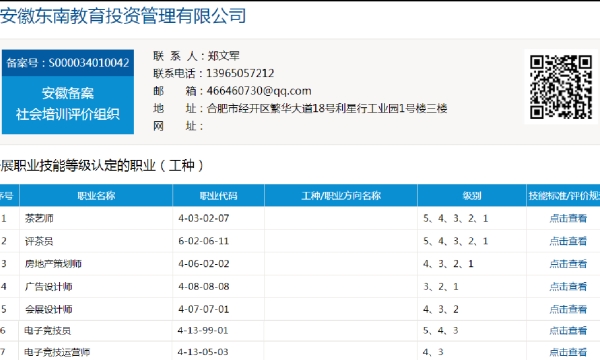The width and height of the screenshot is (600, 360).
Task: Open 点击查看 link for 电子竞技运营师 row
Action: point(568,352)
